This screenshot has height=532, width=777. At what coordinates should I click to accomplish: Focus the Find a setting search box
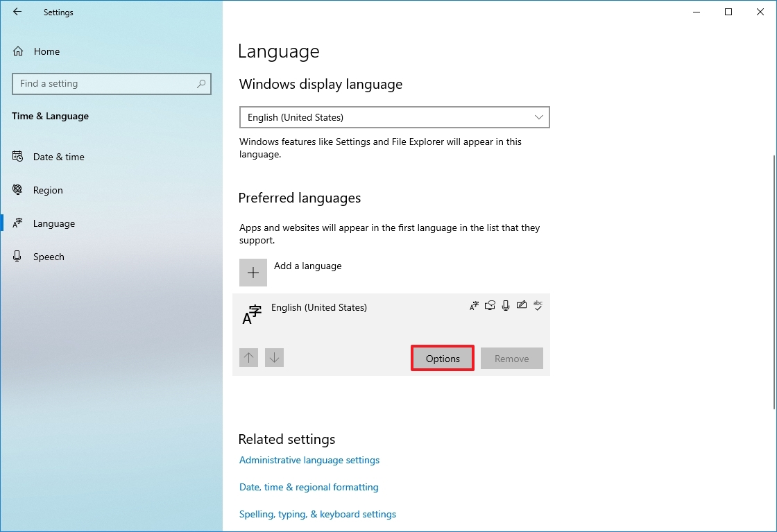point(112,84)
